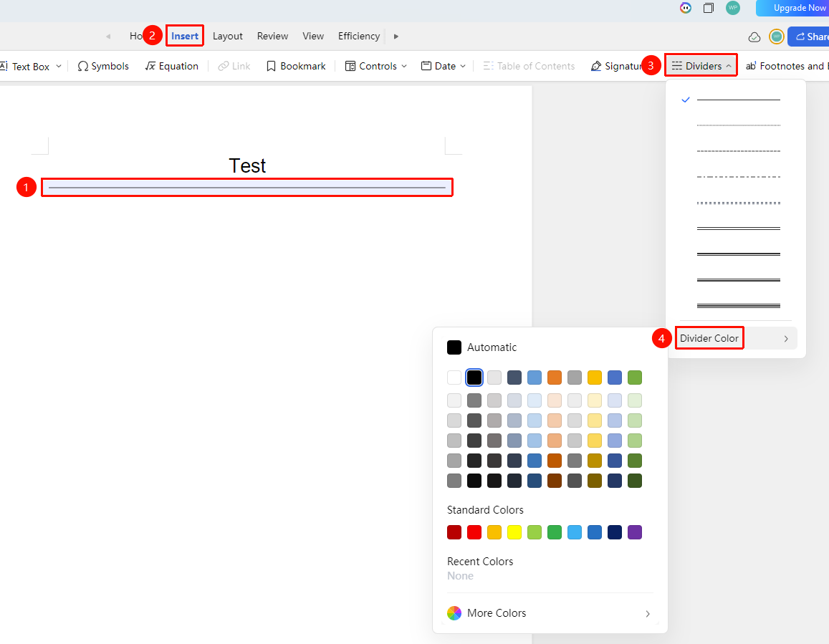The height and width of the screenshot is (644, 829).
Task: Show previous ribbon tabs with left arrow
Action: (108, 37)
